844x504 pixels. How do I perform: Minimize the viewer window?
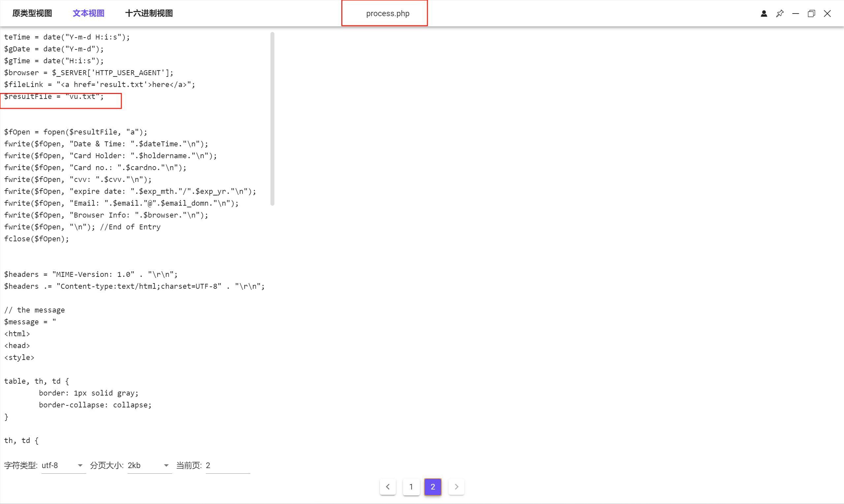coord(796,14)
